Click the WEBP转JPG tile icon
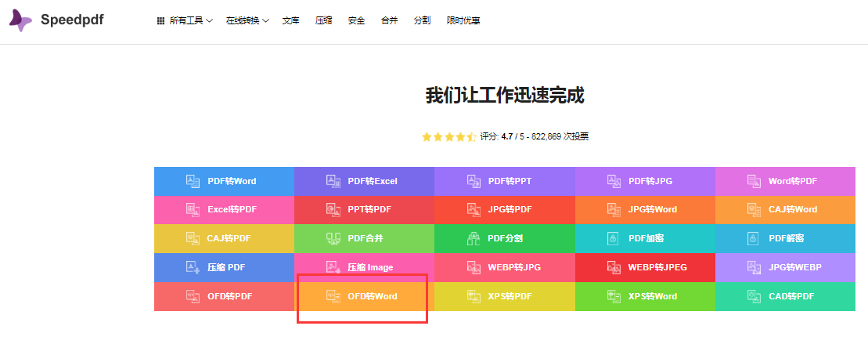 pos(474,267)
